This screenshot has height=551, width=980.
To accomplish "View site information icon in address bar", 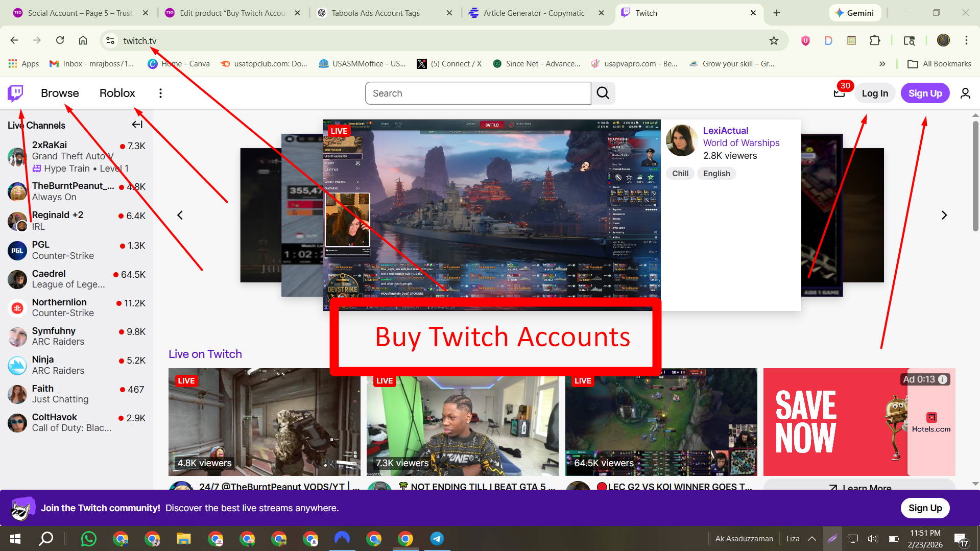I will pos(110,40).
